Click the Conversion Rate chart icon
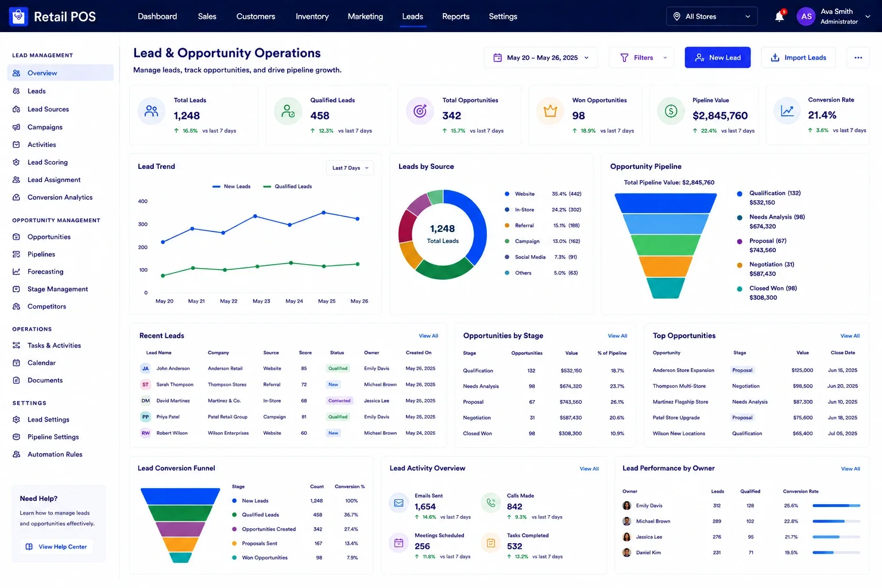 point(787,111)
